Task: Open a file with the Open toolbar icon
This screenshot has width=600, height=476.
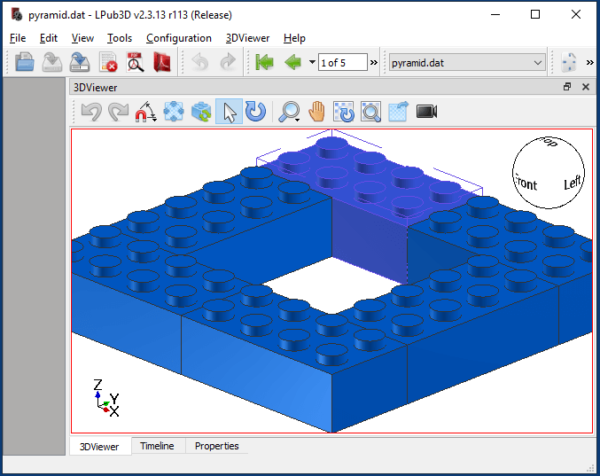Action: [x=24, y=62]
